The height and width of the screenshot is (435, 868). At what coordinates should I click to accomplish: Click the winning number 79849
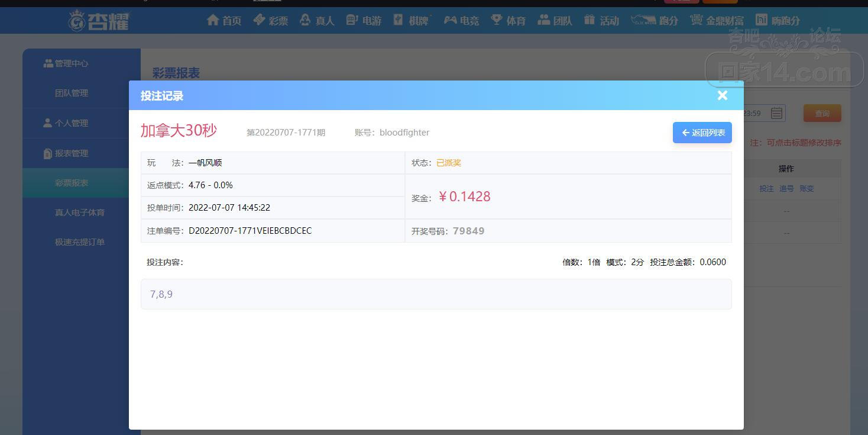[x=469, y=231]
